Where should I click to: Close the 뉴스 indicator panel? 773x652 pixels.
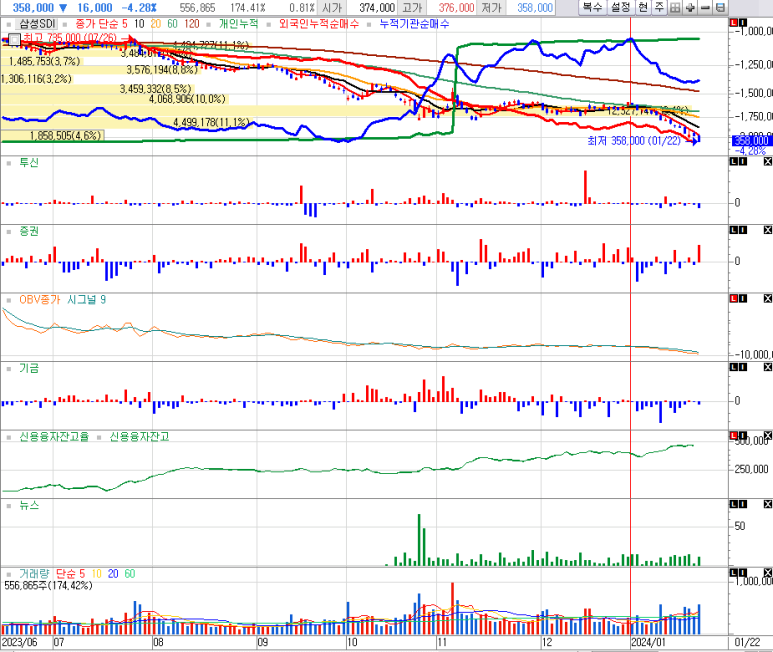[768, 504]
